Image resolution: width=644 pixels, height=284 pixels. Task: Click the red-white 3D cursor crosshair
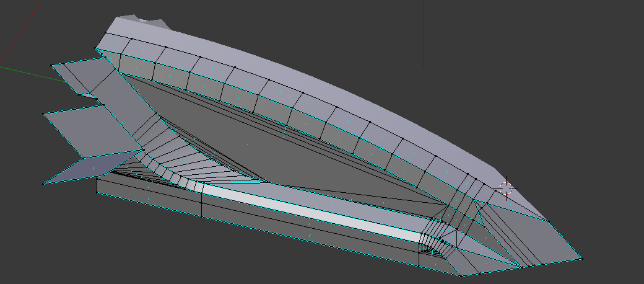click(x=505, y=189)
